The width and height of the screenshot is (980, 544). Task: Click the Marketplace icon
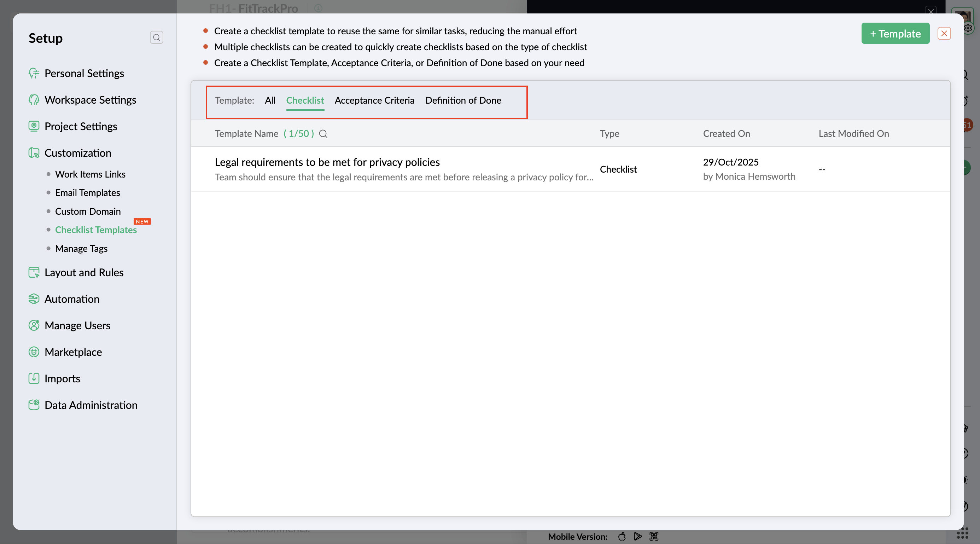[x=34, y=352]
